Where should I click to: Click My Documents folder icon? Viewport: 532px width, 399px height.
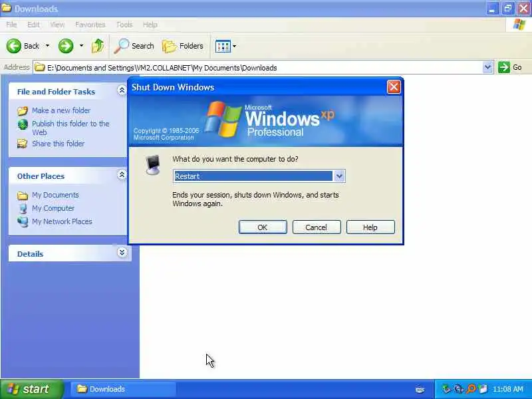23,196
